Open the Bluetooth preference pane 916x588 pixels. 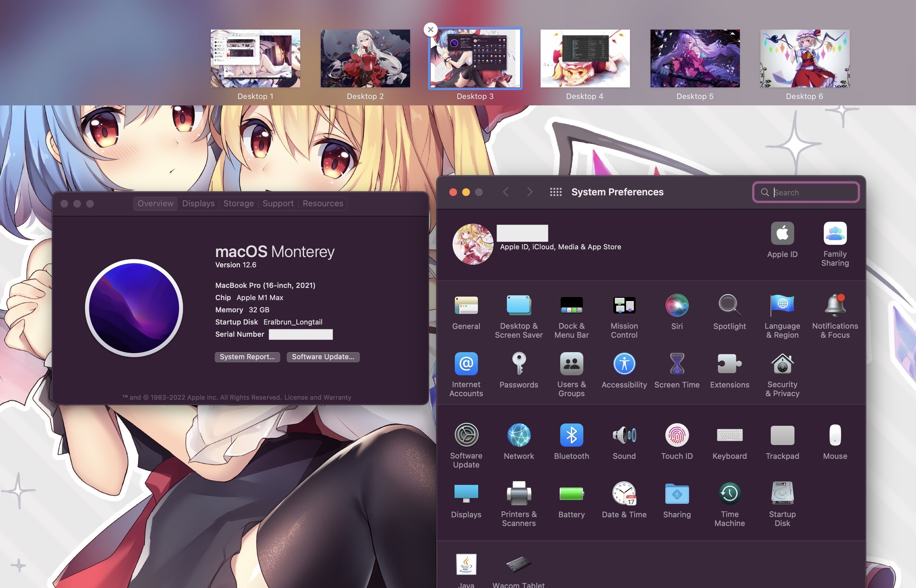(x=571, y=435)
